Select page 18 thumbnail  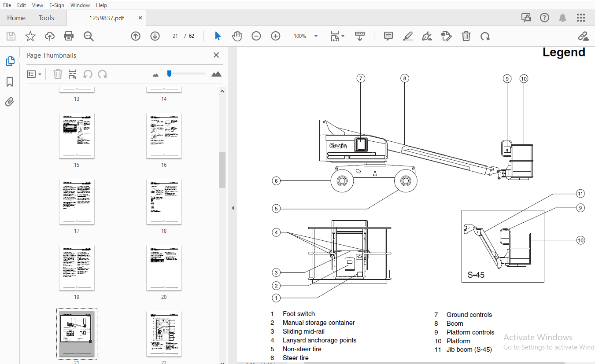164,202
